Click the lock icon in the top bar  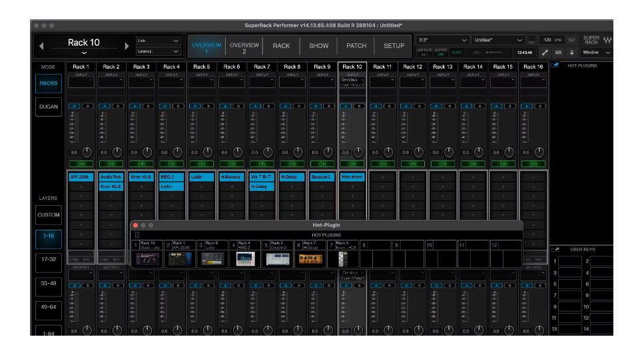click(x=571, y=53)
